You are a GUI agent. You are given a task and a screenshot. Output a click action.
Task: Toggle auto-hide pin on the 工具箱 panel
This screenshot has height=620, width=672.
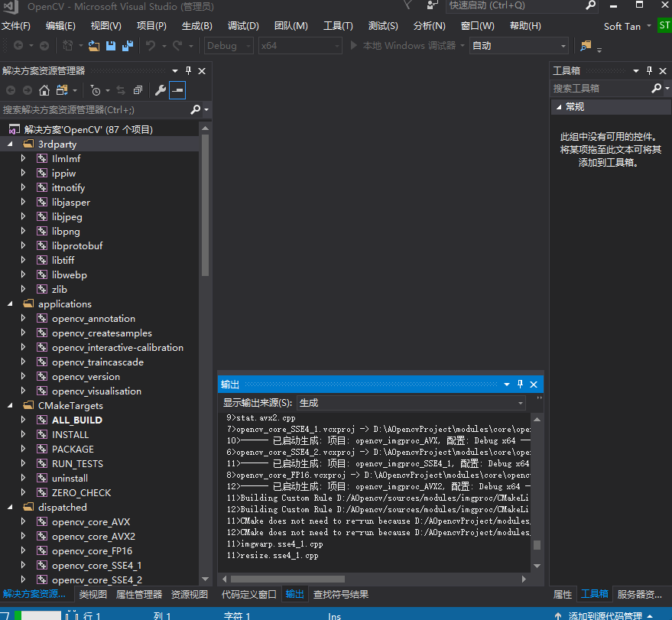649,70
